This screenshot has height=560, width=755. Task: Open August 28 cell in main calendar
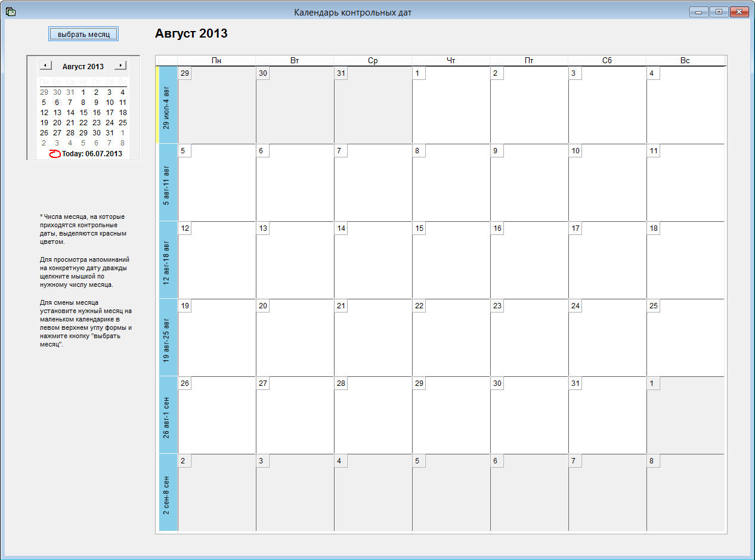click(373, 415)
